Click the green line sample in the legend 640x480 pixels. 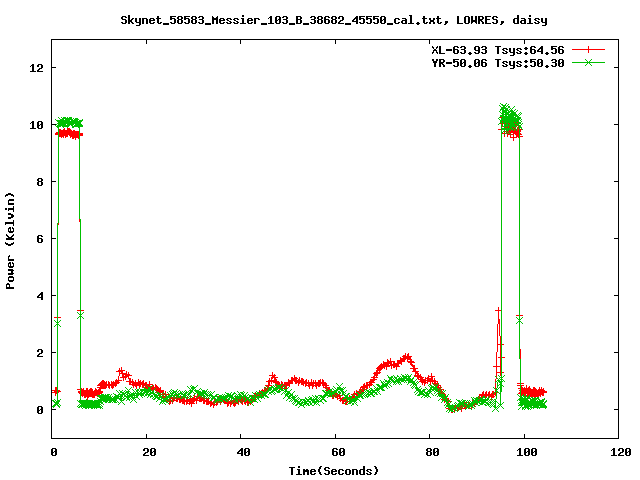588,62
